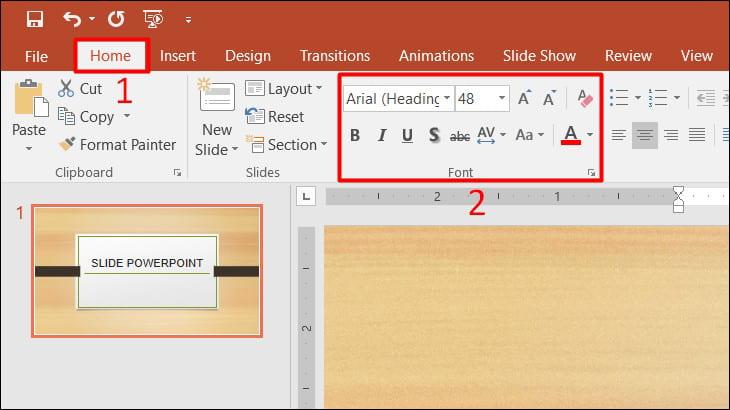Open the File tab
The height and width of the screenshot is (410, 730).
36,56
